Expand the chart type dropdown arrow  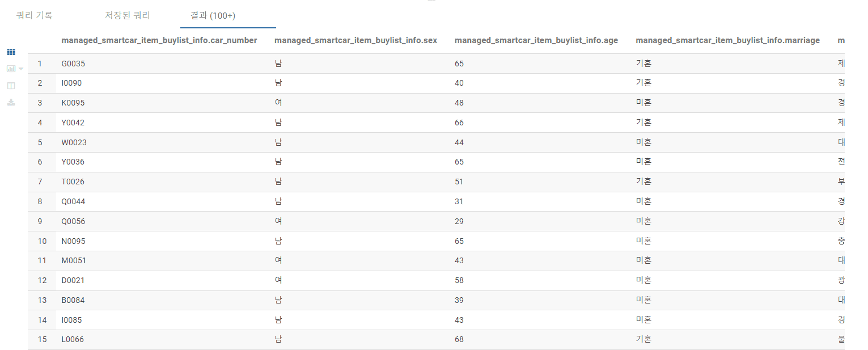21,69
